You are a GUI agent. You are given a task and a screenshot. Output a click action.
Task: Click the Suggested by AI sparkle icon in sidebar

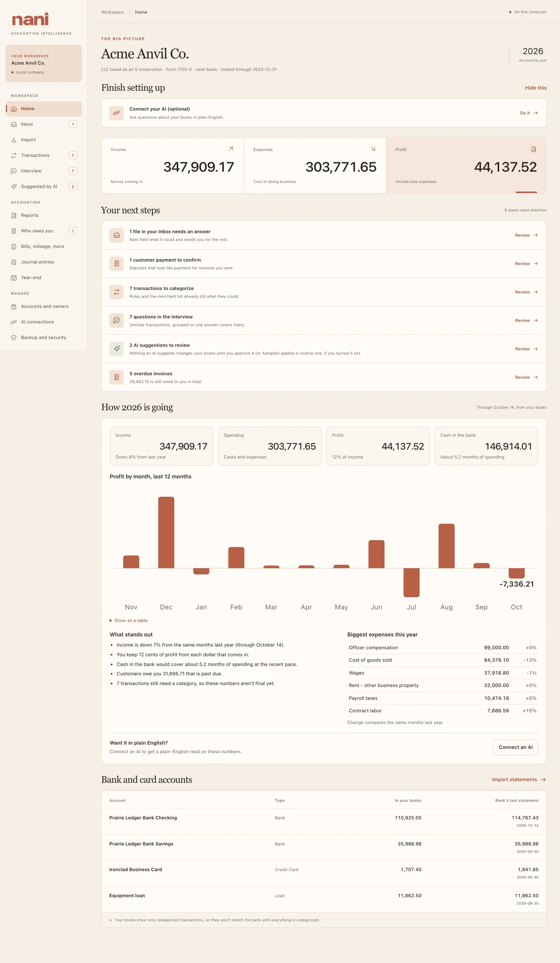pos(14,186)
